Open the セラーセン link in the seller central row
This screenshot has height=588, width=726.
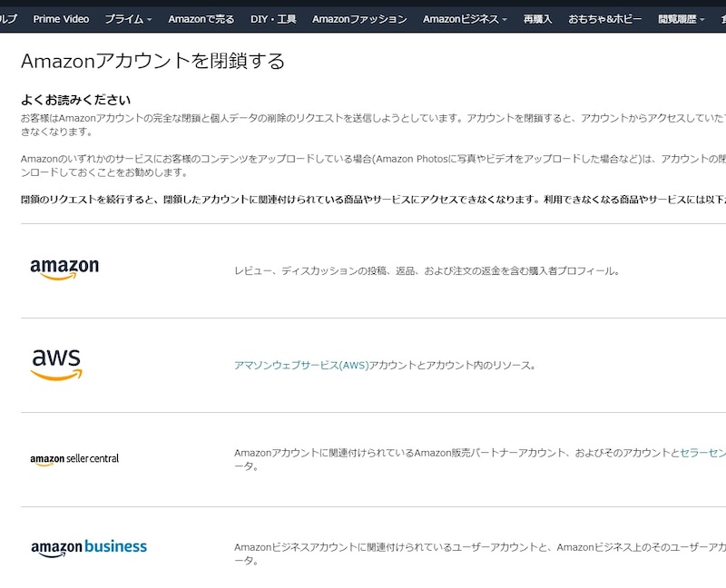click(702, 453)
